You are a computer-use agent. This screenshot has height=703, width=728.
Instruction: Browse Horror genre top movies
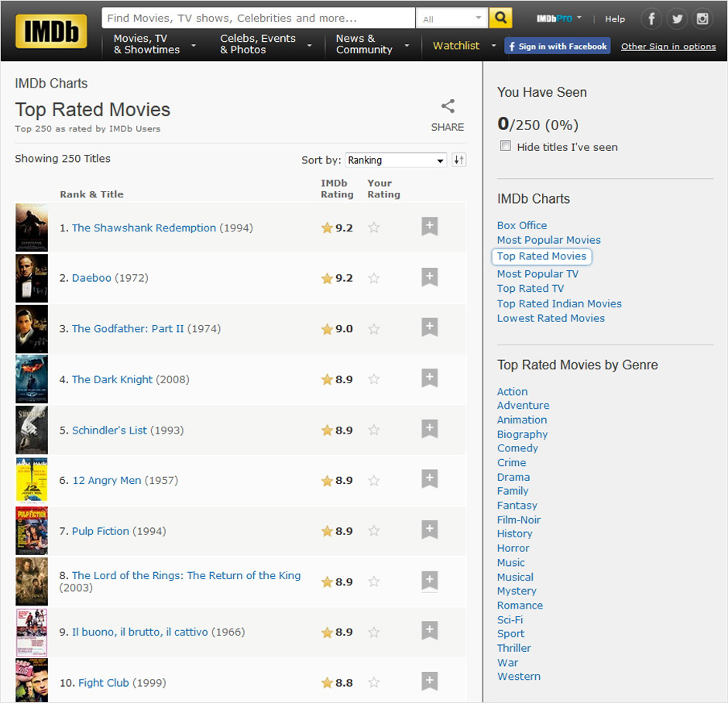tap(513, 548)
